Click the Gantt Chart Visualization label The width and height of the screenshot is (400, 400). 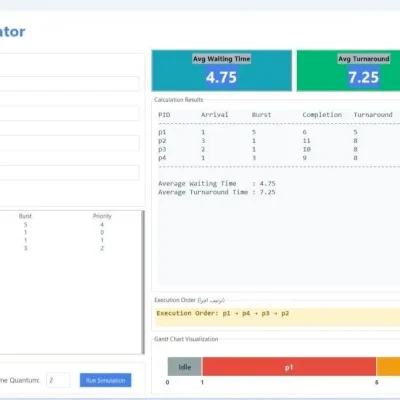tap(186, 339)
